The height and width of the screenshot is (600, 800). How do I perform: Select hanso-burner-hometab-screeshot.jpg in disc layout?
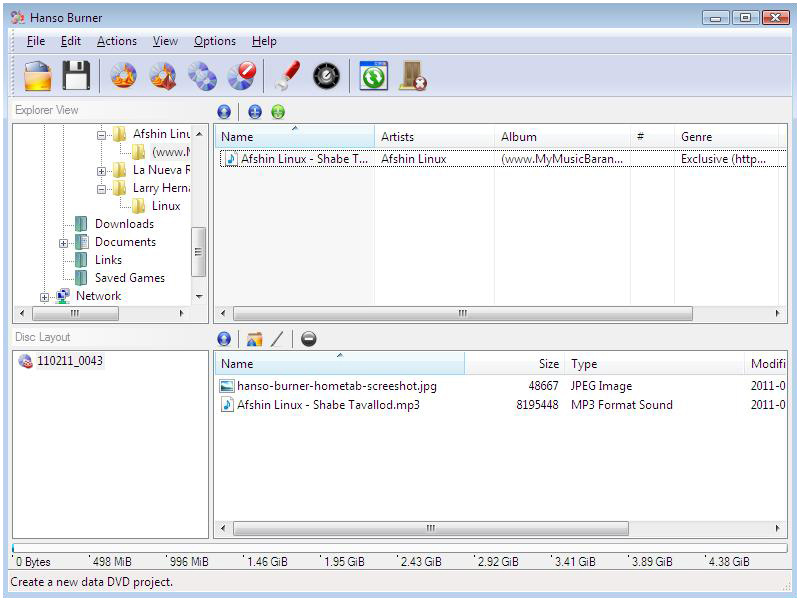[x=337, y=386]
